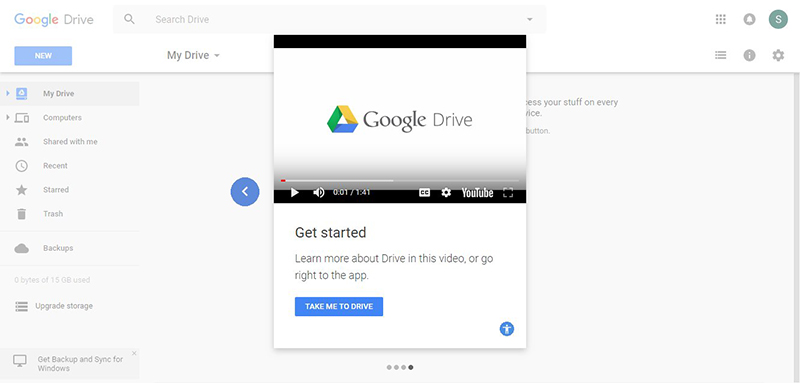The height and width of the screenshot is (383, 800).
Task: Open video settings gear in player
Action: pos(446,192)
